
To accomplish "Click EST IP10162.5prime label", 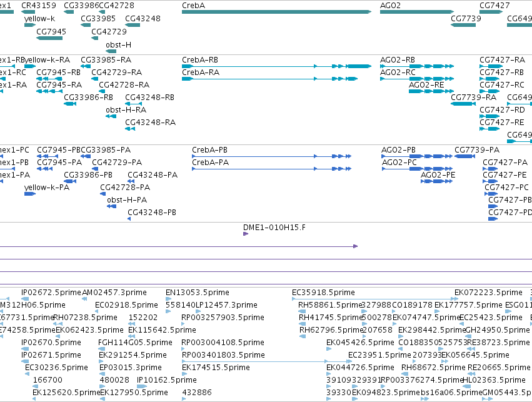I will pos(166,380).
